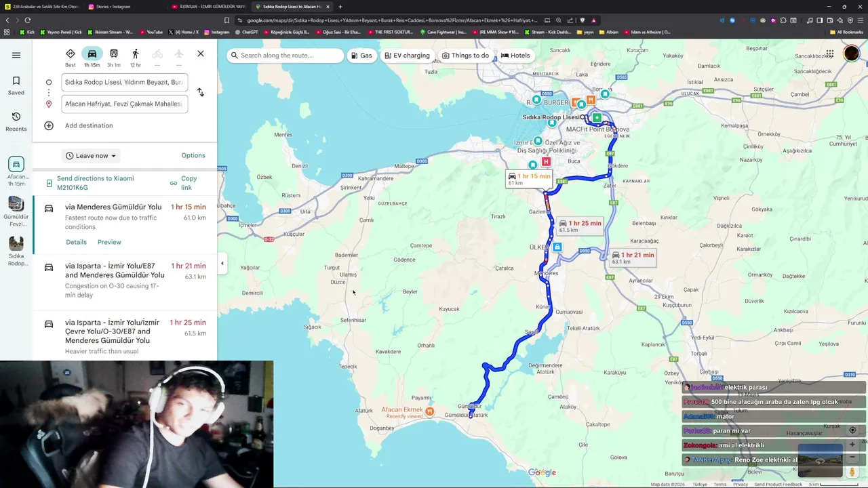This screenshot has width=868, height=488.
Task: Select the Transit travel mode
Action: pos(114,58)
